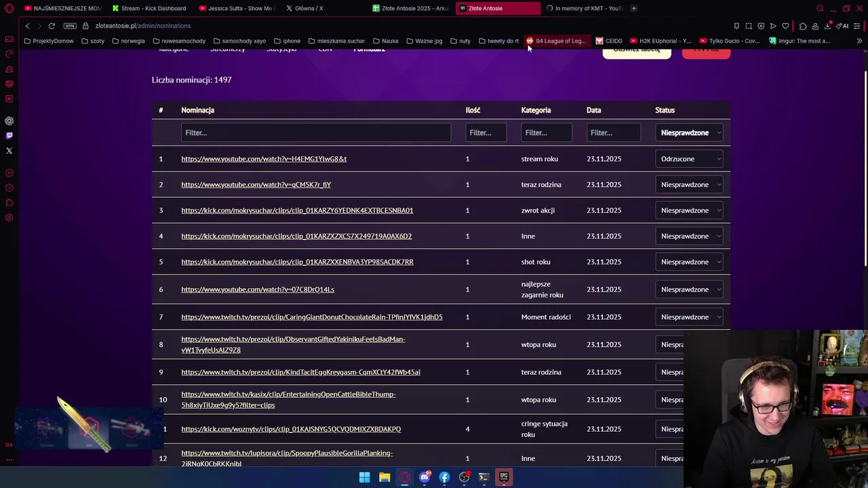Sort by Kategoria column header
This screenshot has width=868, height=488.
coord(536,110)
